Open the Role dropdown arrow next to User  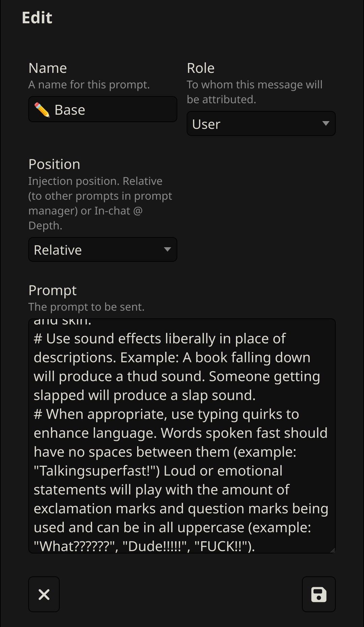(326, 123)
